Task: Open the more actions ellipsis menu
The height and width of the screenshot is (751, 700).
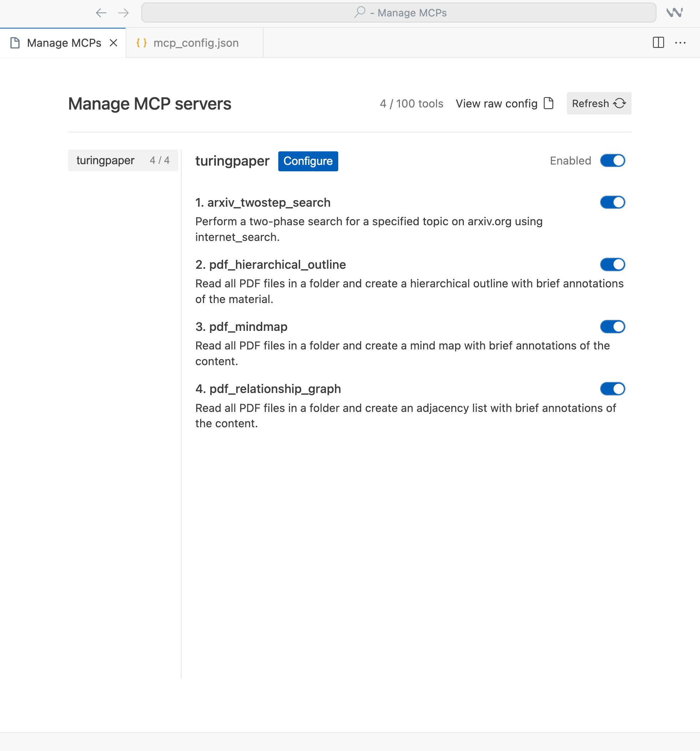Action: point(680,43)
